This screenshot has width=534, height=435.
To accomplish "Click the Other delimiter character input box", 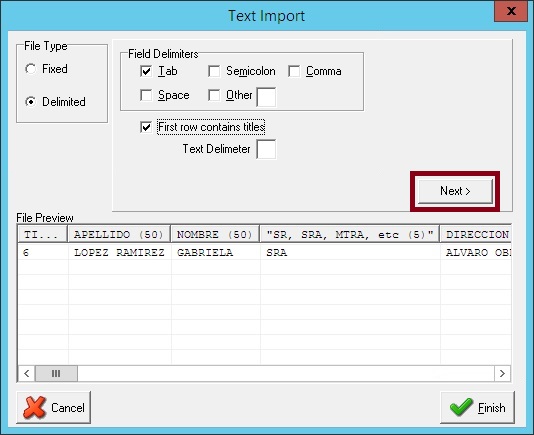I will tap(266, 97).
